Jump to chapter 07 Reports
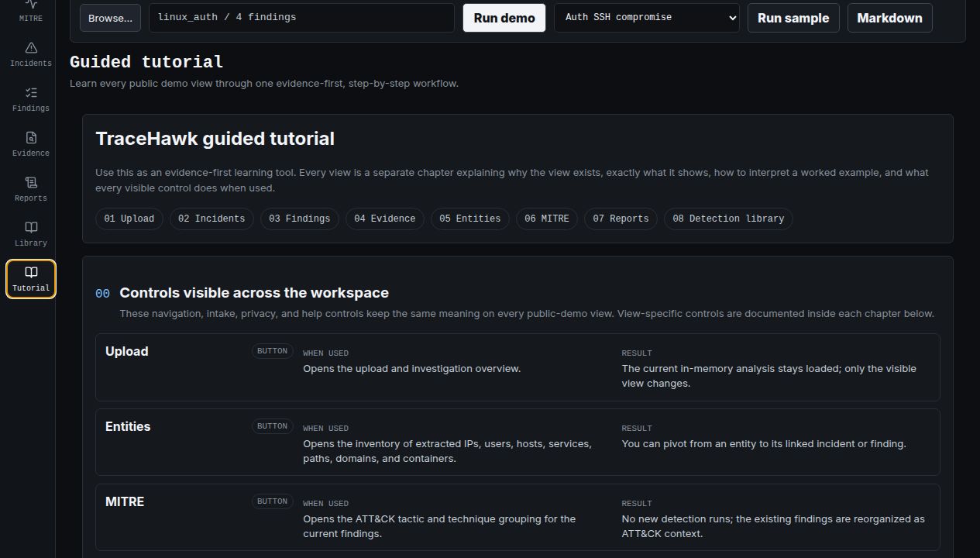This screenshot has height=558, width=980. coord(621,219)
